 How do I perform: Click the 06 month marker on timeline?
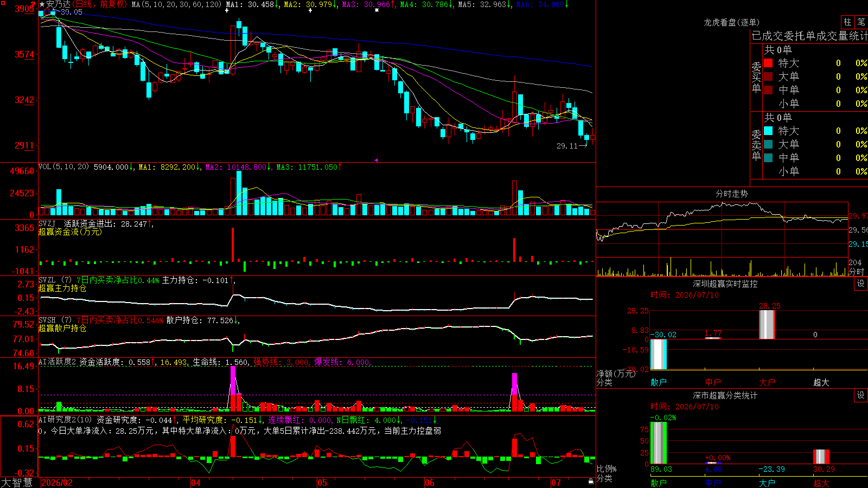pos(430,483)
